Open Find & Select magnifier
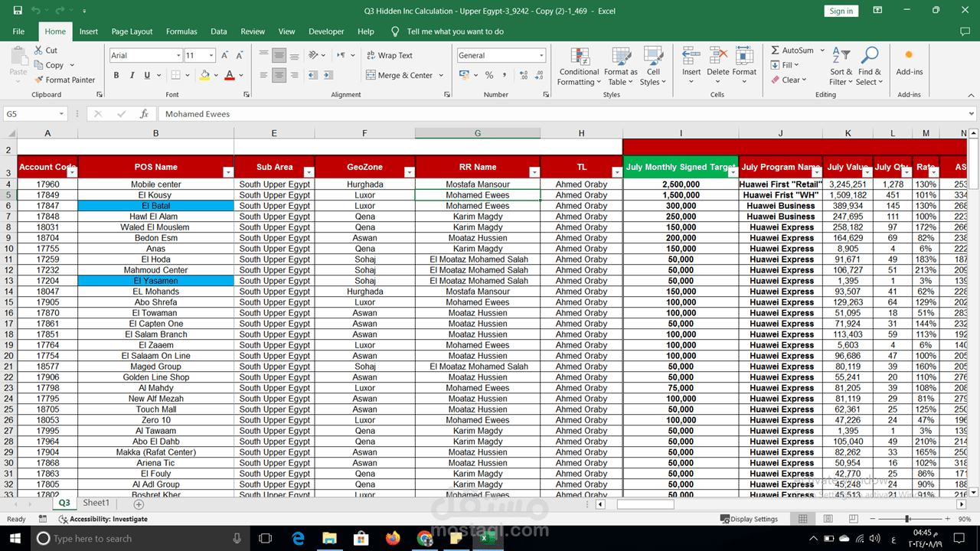 pos(869,67)
